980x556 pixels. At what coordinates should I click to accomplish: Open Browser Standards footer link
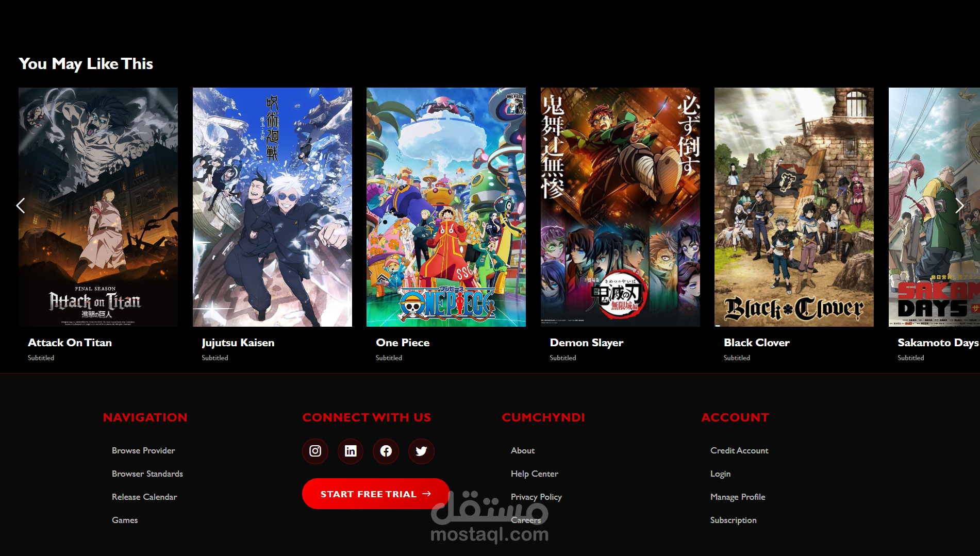147,474
